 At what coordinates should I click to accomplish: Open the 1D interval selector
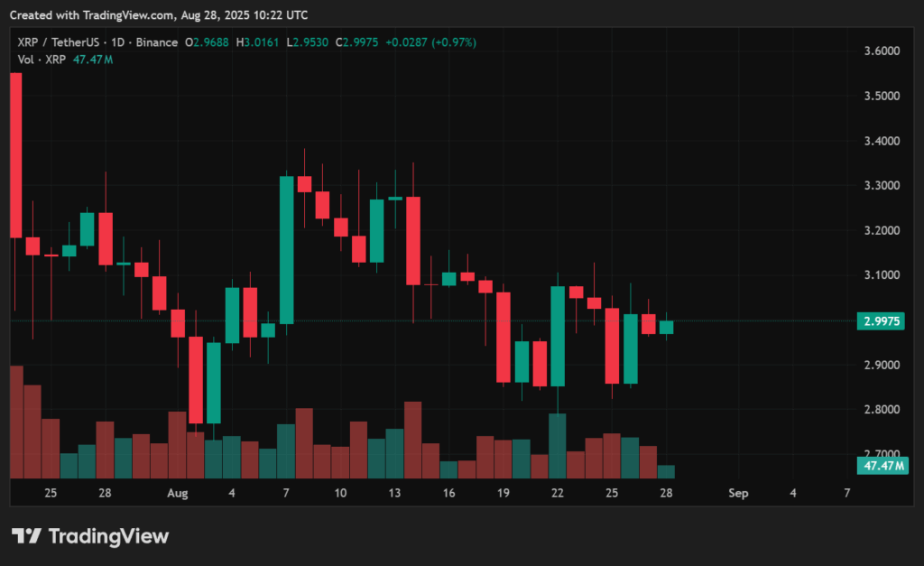pos(118,42)
